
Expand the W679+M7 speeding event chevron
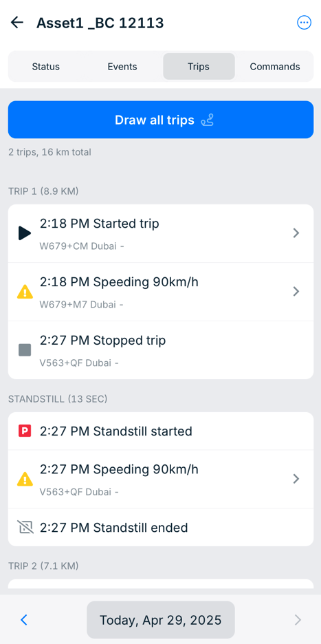pyautogui.click(x=296, y=292)
